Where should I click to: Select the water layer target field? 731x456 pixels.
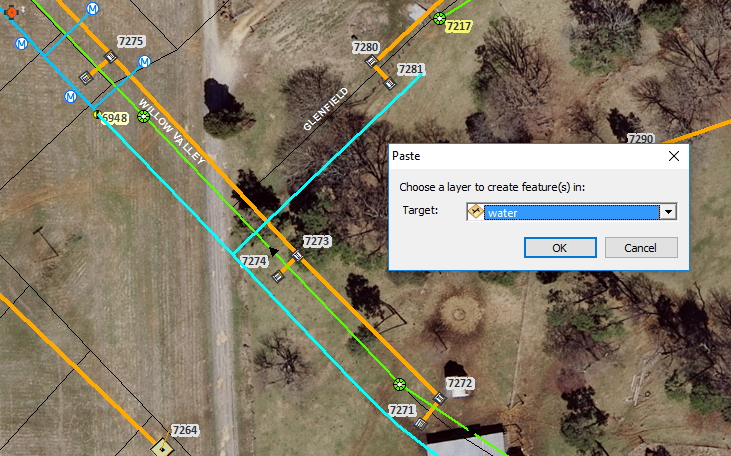[x=572, y=212]
